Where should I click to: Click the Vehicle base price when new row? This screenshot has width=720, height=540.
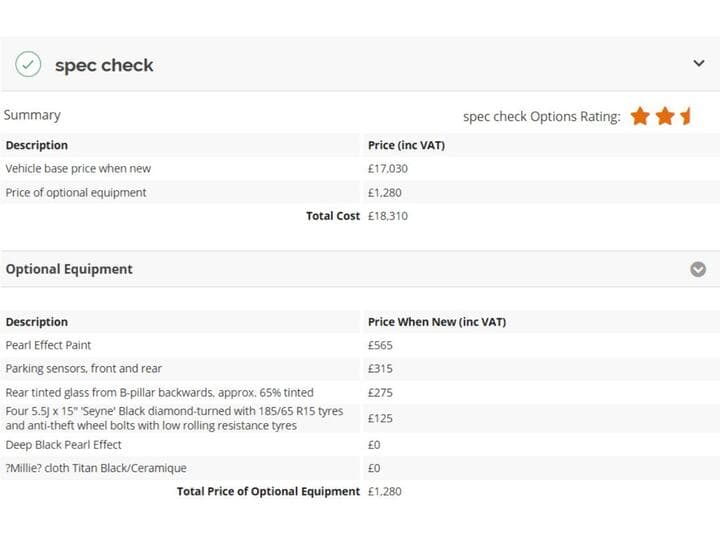click(360, 169)
